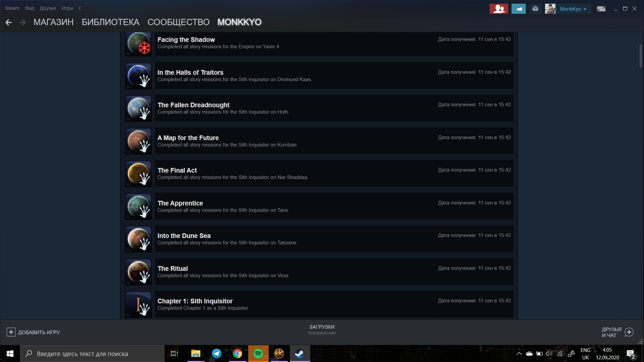This screenshot has width=644, height=362.
Task: Open ДРУЗЬЯ И ЧАТ friends chat
Action: (617, 332)
